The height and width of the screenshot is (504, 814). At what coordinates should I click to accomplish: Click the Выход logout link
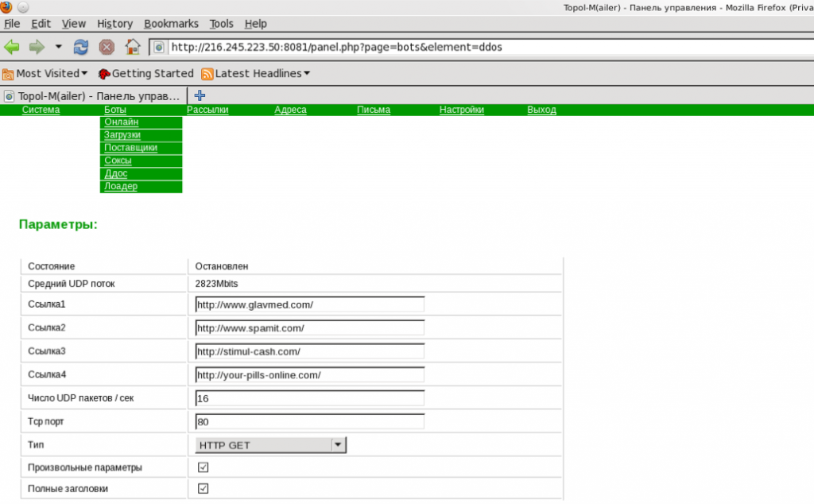541,110
